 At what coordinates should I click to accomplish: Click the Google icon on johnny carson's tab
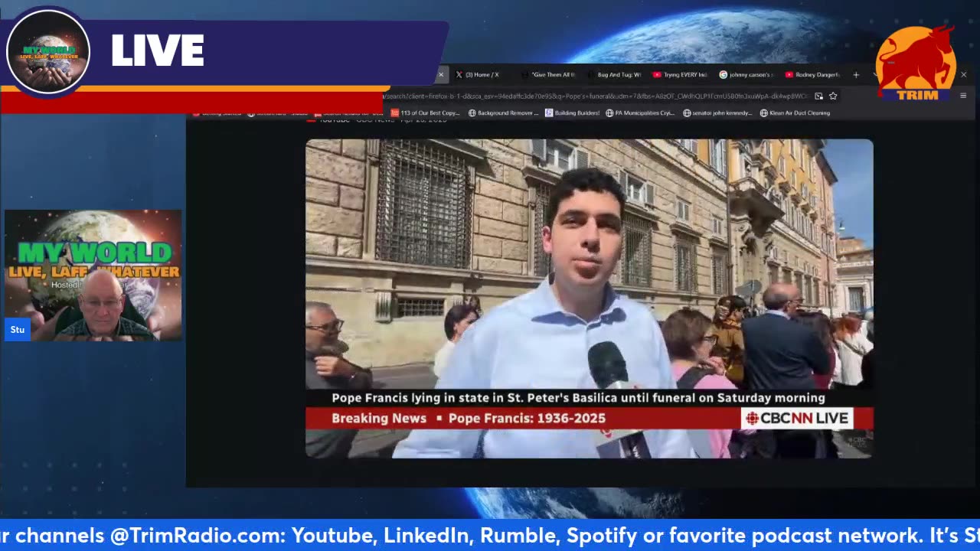pyautogui.click(x=724, y=75)
